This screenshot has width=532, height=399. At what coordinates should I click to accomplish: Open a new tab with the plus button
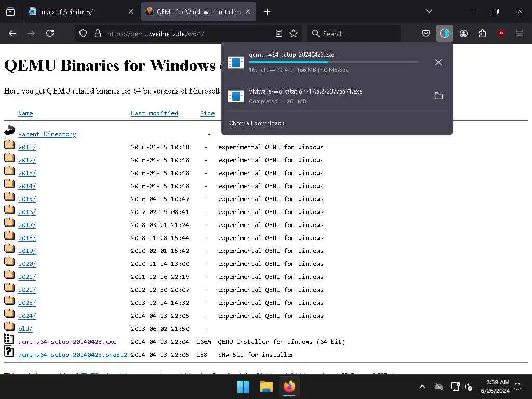267,12
